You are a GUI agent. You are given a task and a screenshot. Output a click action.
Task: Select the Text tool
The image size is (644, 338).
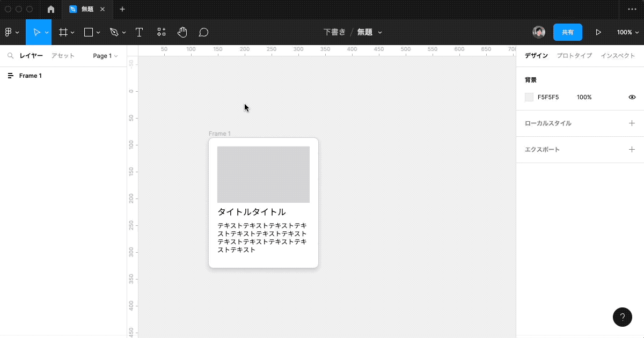(139, 32)
